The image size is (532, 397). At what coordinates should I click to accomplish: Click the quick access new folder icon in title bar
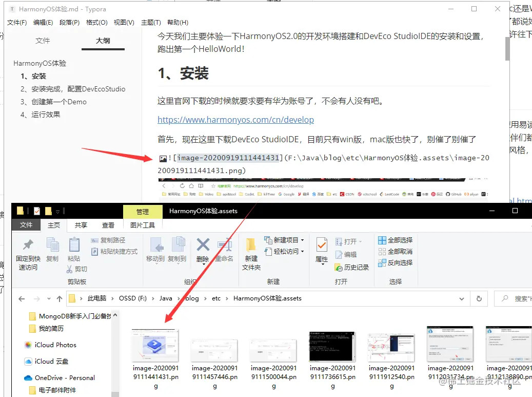[48, 211]
